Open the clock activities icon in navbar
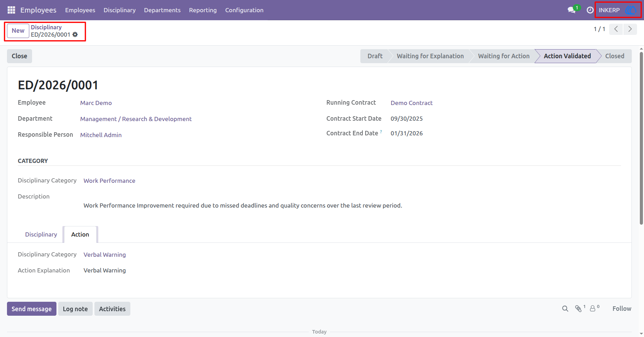This screenshot has height=337, width=644. click(x=590, y=10)
